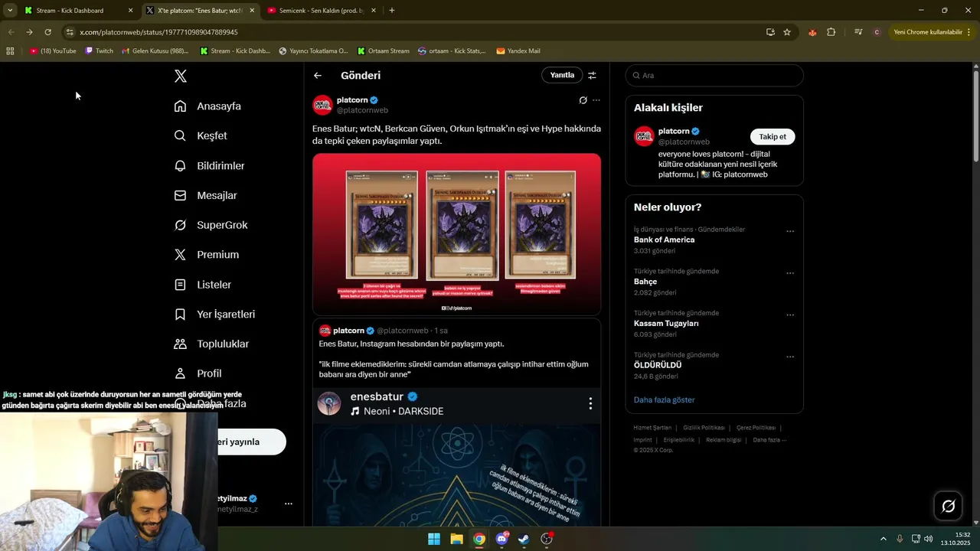Open Yer İşaretleri bookmarks
The image size is (980, 551).
coord(214,315)
